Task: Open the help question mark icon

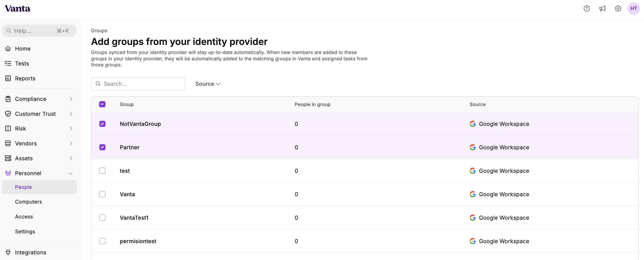Action: click(586, 9)
